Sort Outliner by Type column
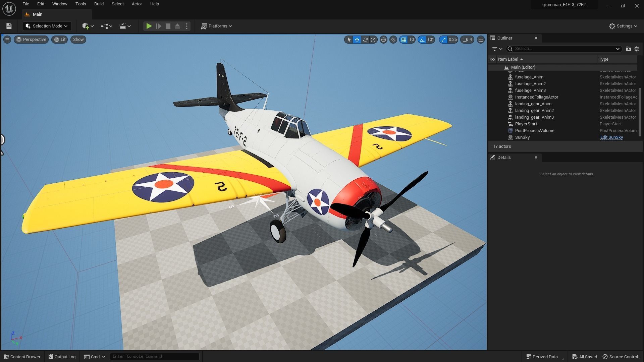This screenshot has height=362, width=644. (617, 59)
